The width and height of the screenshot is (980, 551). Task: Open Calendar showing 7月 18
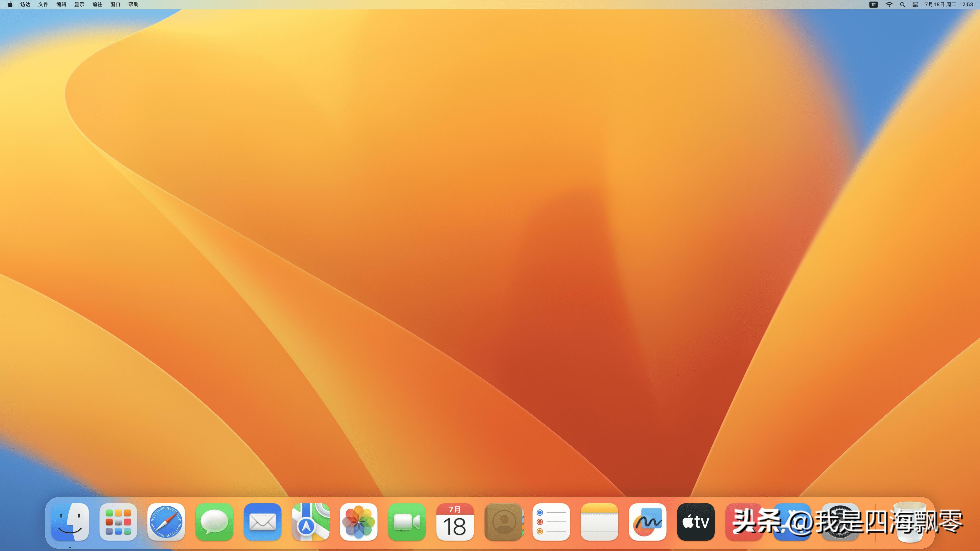[455, 522]
